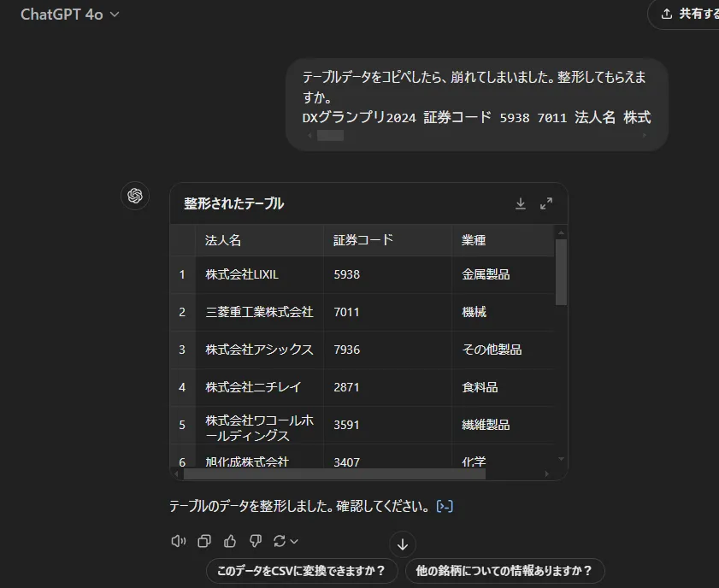Screen dimensions: 719x588
Task: Select the 5938 code cell
Action: click(x=387, y=274)
